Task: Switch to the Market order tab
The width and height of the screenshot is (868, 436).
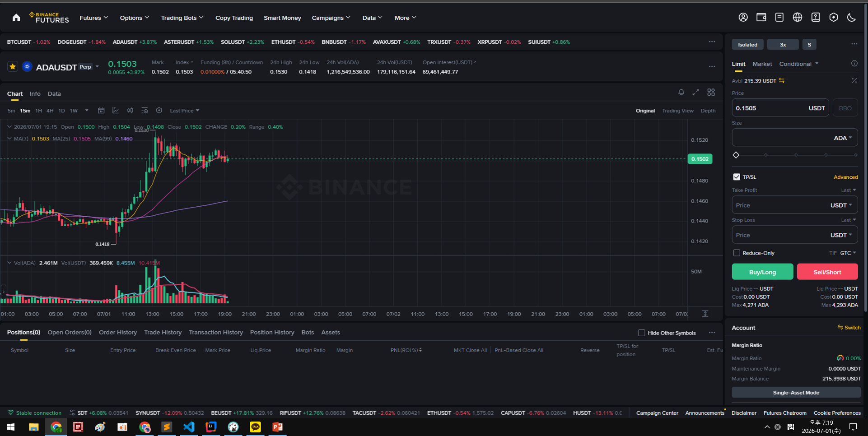Action: click(x=762, y=64)
